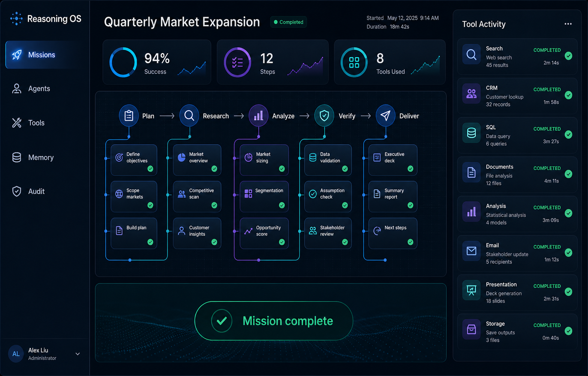Click the Documents tool file icon
The width and height of the screenshot is (588, 376).
click(x=471, y=172)
